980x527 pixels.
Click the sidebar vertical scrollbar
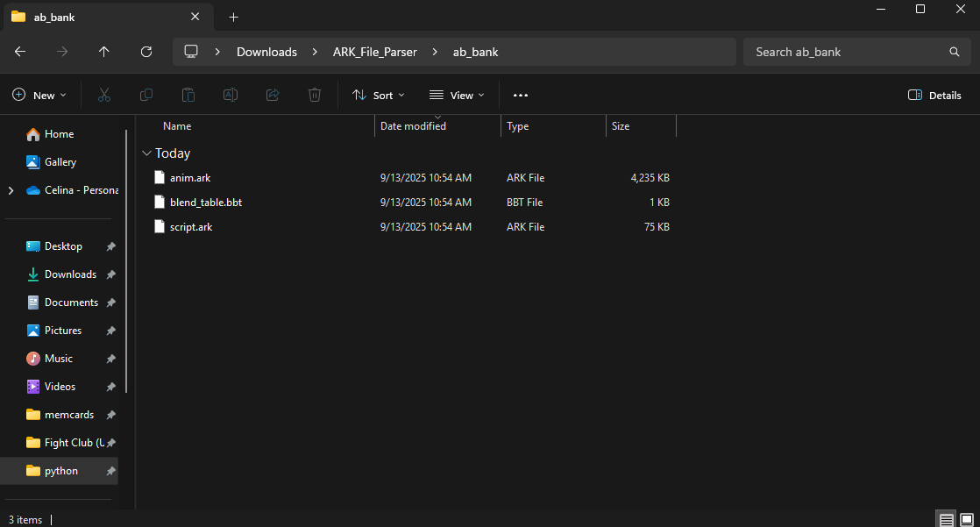point(126,261)
